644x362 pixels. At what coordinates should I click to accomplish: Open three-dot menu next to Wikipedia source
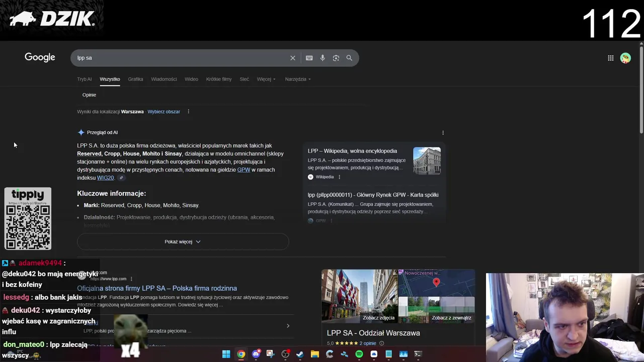coord(339,177)
